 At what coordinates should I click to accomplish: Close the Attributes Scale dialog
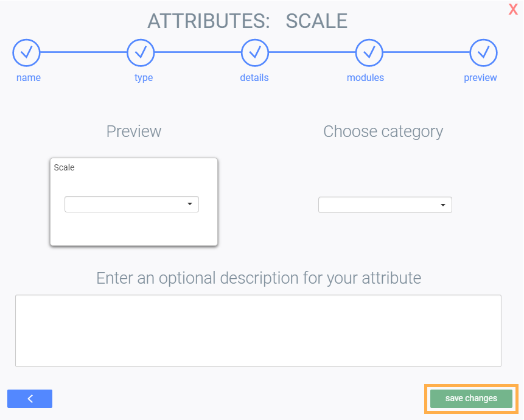pos(513,9)
